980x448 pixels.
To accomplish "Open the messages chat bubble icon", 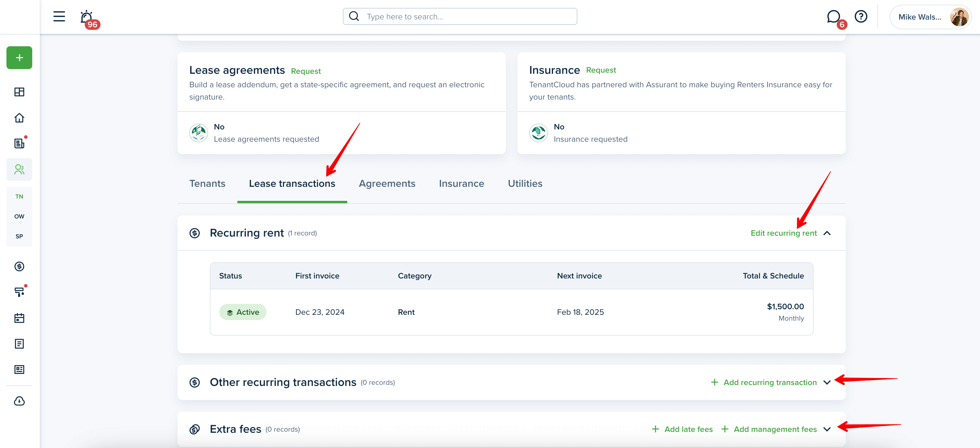I will click(833, 16).
